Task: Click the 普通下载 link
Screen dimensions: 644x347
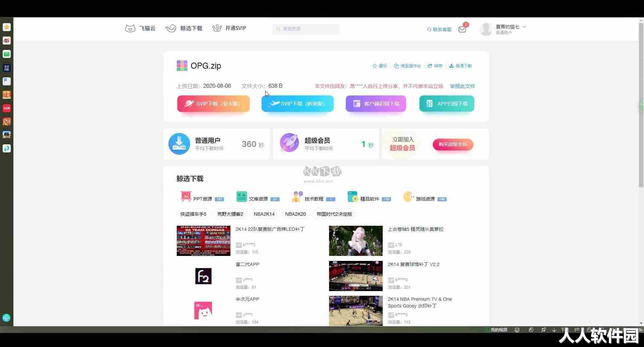Action: [x=461, y=66]
